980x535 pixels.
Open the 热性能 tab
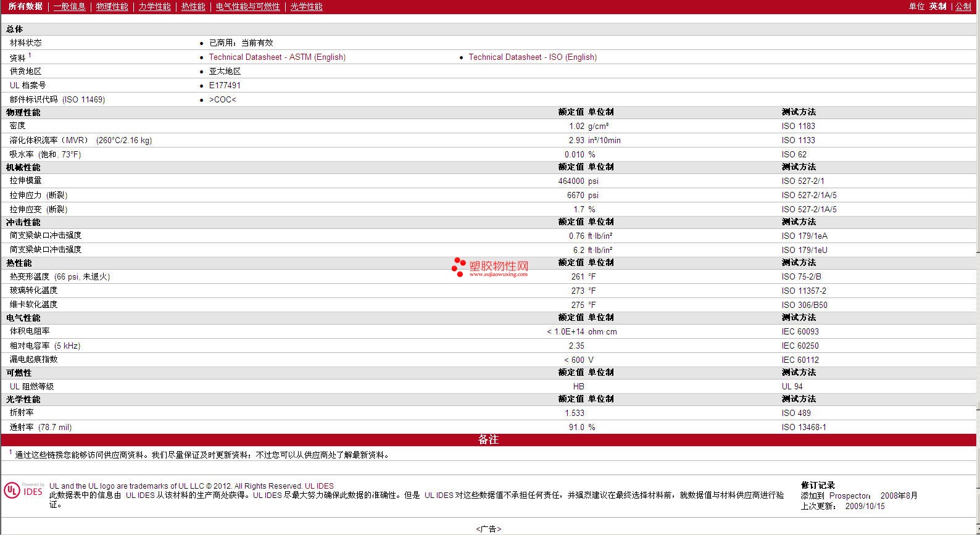(x=193, y=6)
